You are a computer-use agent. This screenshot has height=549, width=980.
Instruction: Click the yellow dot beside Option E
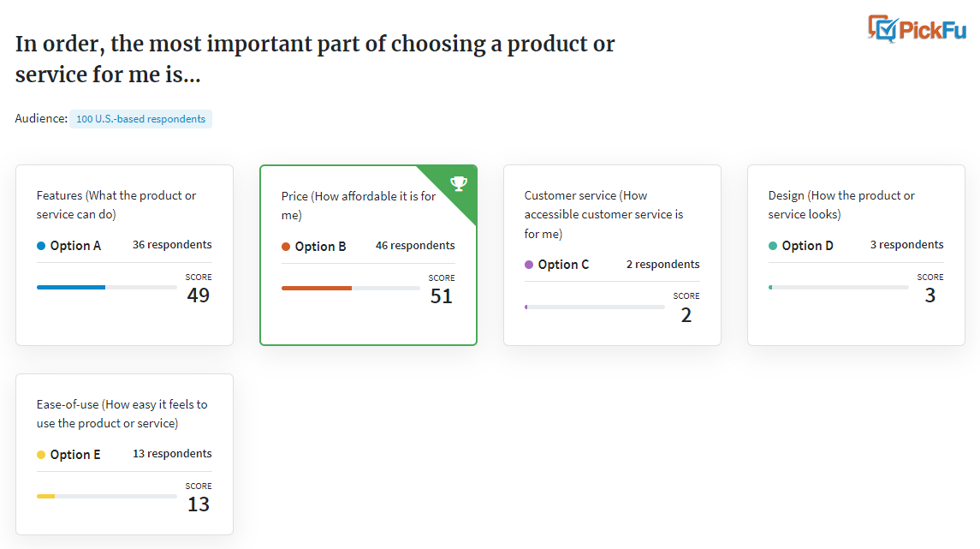click(41, 455)
